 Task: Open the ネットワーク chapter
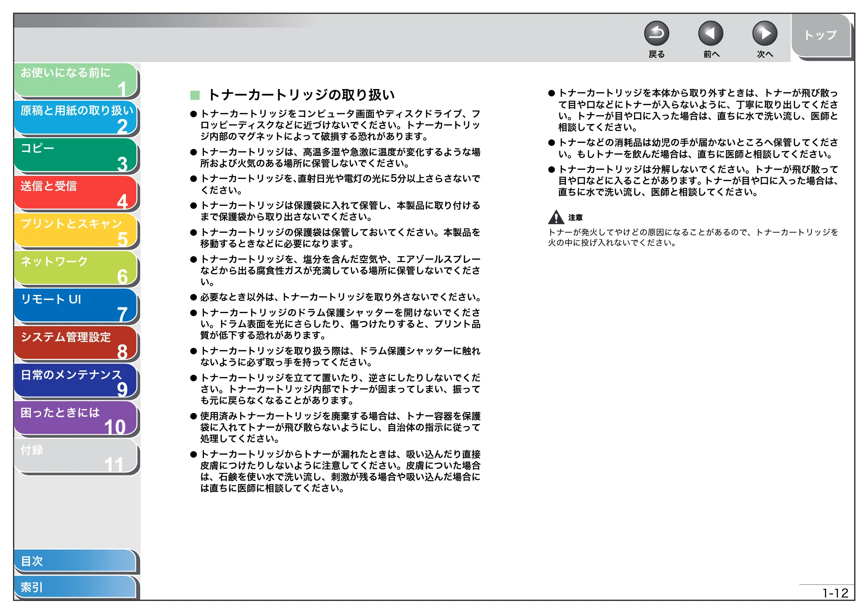76,268
